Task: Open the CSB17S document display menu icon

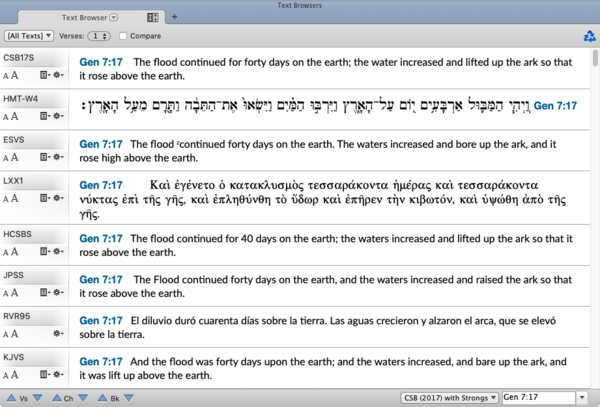Action: click(45, 75)
